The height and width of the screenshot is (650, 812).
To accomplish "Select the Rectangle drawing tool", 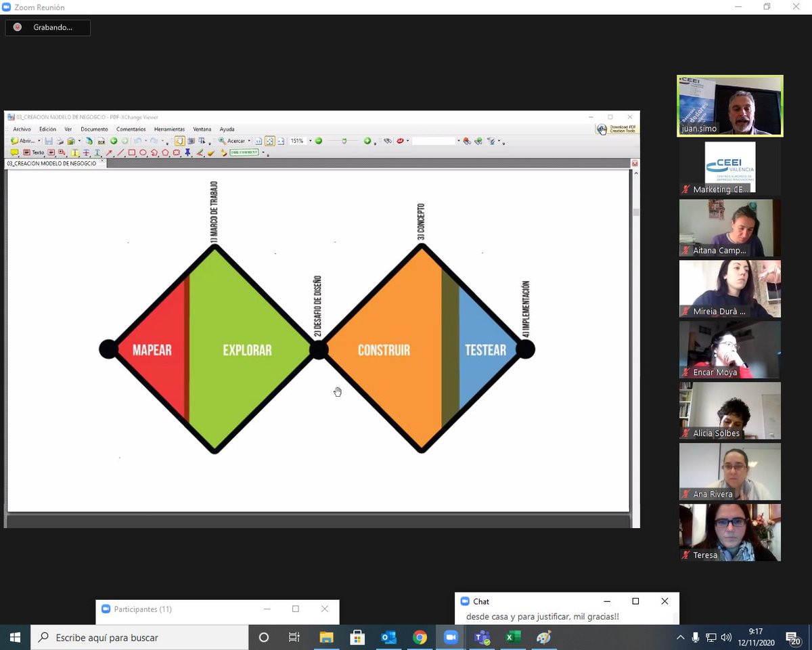I will (132, 152).
